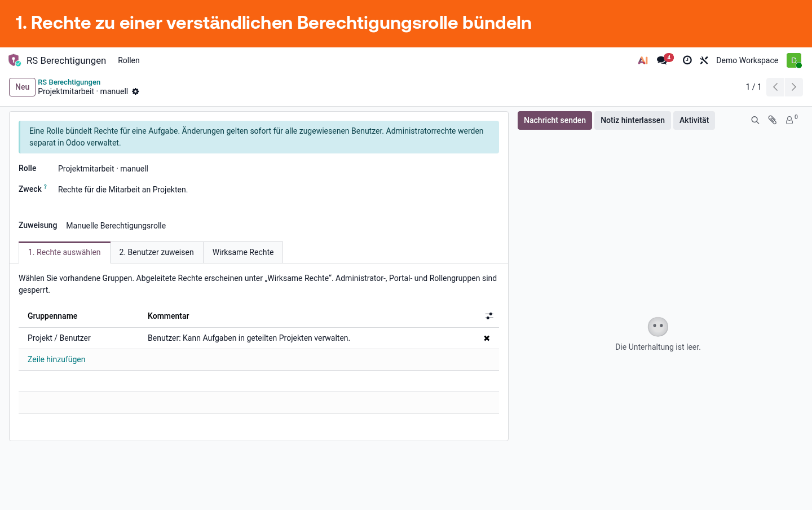This screenshot has width=812, height=510.
Task: Open the activities clock icon
Action: coord(687,60)
